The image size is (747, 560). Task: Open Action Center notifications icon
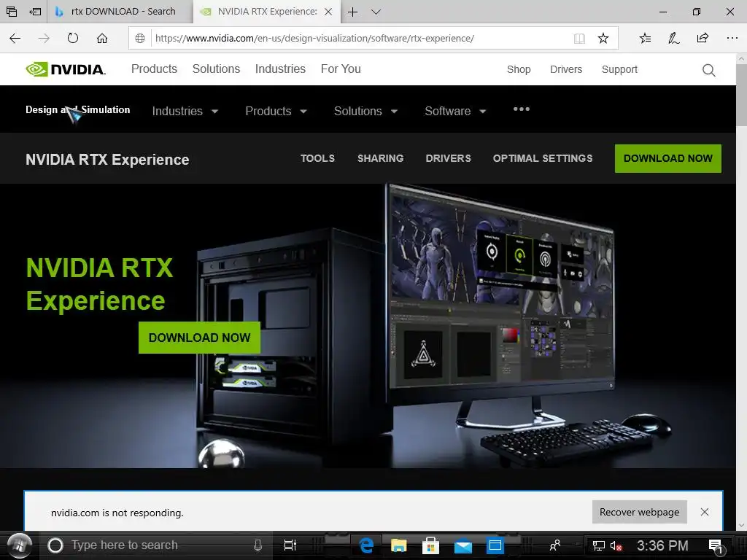[x=716, y=546]
